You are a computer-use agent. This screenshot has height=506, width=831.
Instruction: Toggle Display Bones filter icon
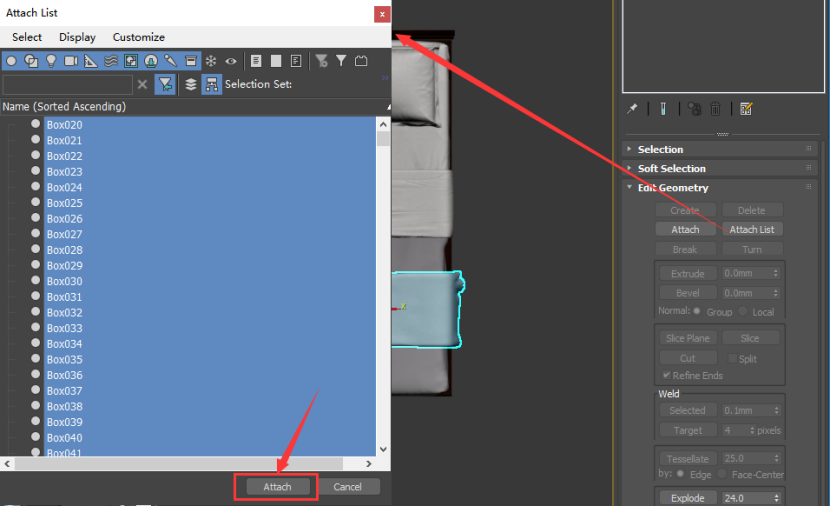point(171,61)
